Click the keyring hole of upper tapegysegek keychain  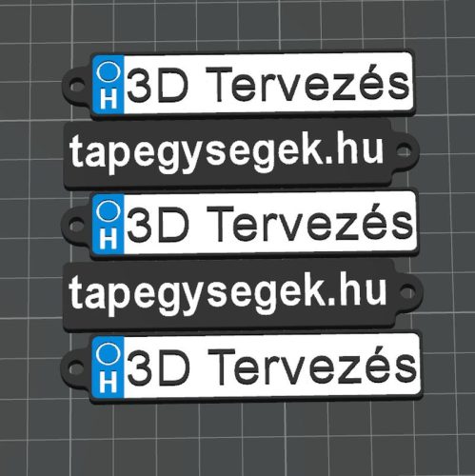405,150
